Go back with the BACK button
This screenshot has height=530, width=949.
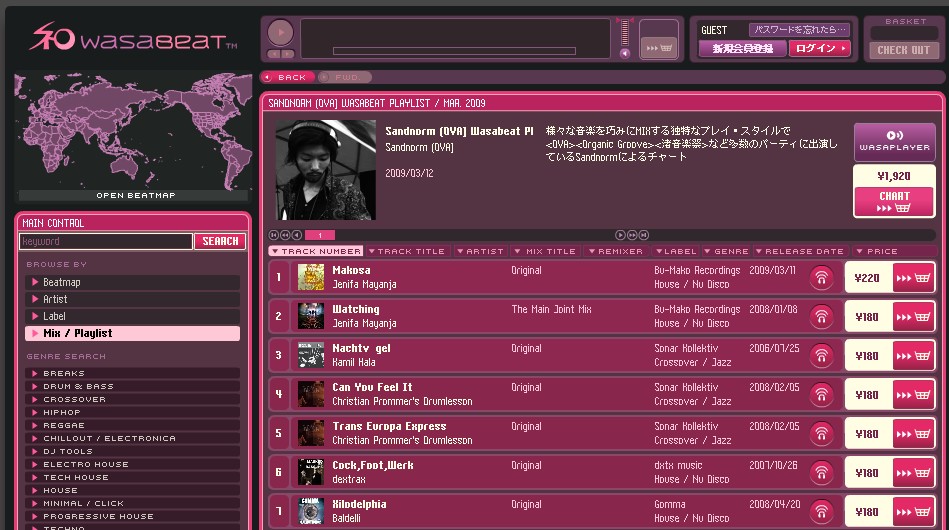tap(287, 77)
